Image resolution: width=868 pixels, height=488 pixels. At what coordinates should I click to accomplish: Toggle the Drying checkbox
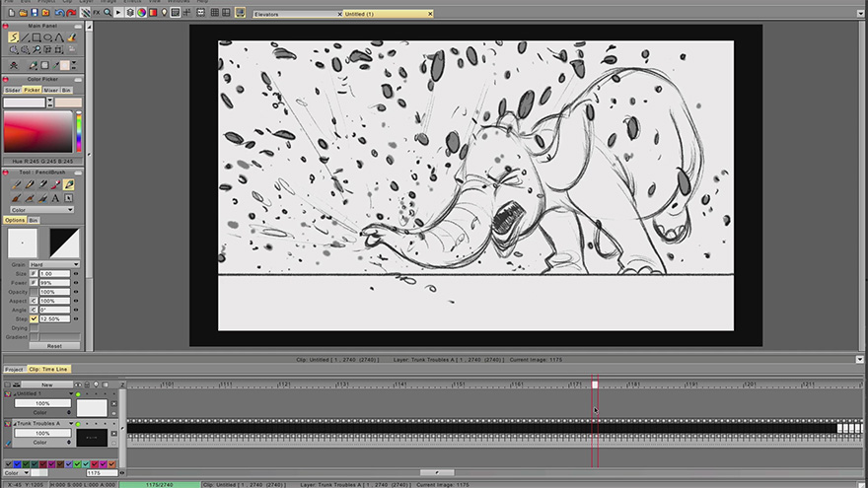(34, 328)
